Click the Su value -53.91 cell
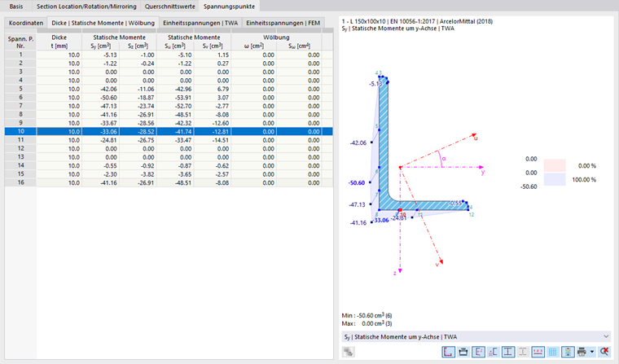619x364 pixels. click(175, 98)
